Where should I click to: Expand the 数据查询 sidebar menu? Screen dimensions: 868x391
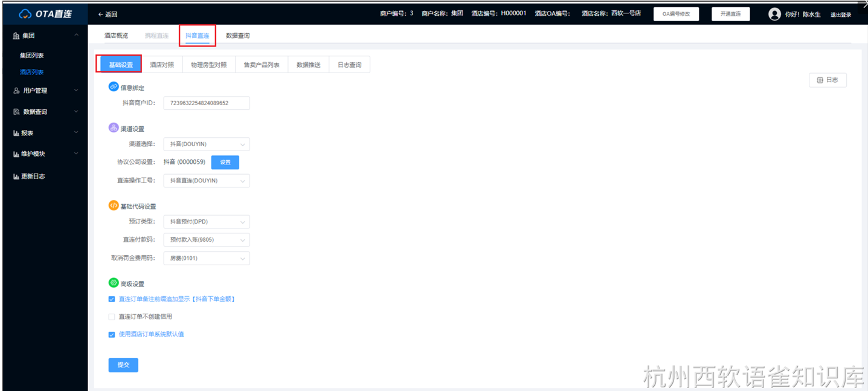coord(76,112)
